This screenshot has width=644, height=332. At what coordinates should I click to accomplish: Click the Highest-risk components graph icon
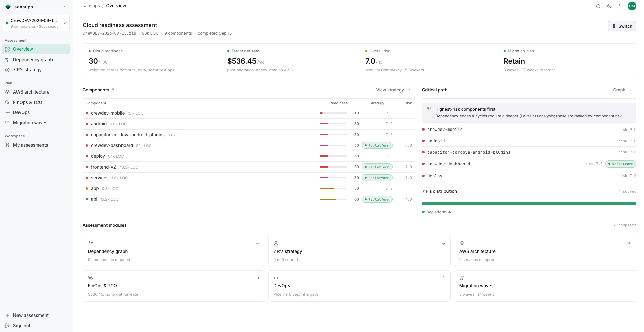(429, 109)
